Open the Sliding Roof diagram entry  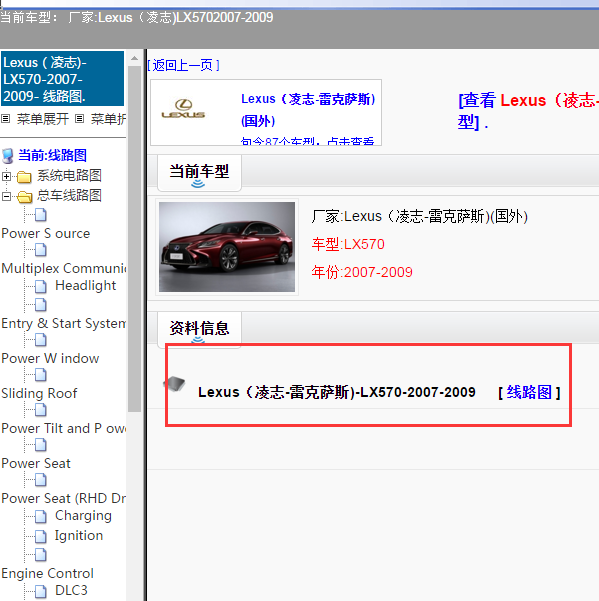(x=39, y=393)
